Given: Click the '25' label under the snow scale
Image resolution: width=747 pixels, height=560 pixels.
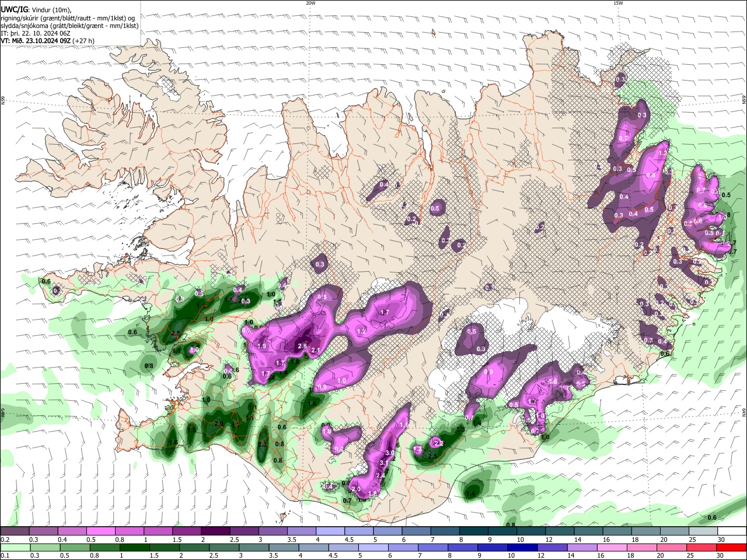Looking at the screenshot, I should click(693, 540).
